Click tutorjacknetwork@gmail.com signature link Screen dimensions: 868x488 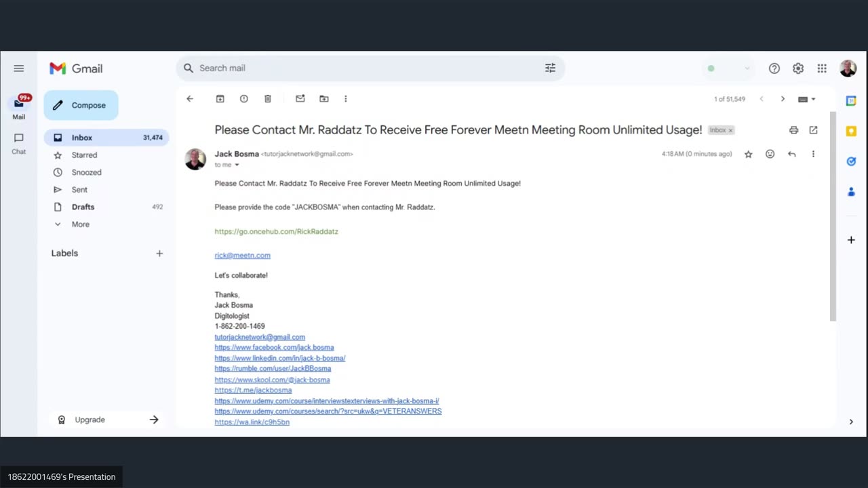pyautogui.click(x=260, y=337)
